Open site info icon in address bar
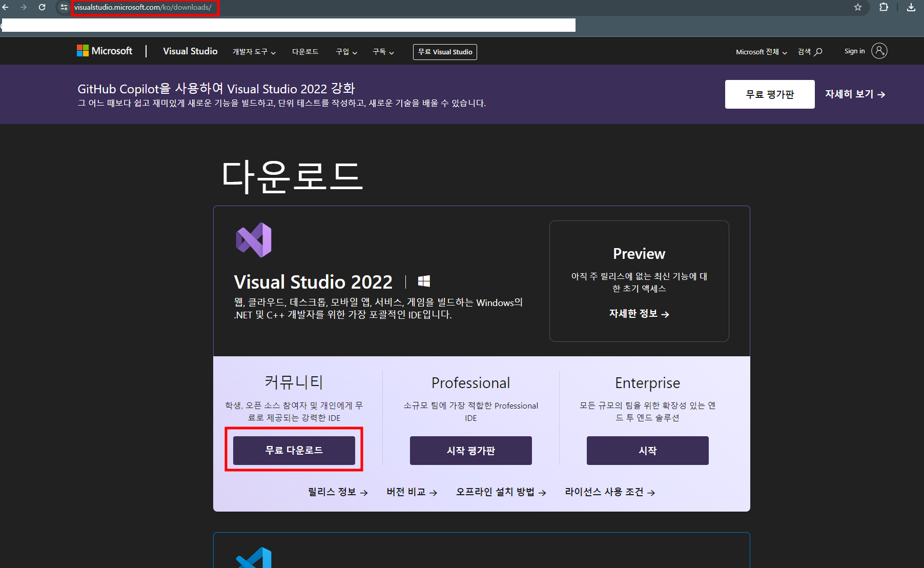This screenshot has width=924, height=568. pos(64,7)
